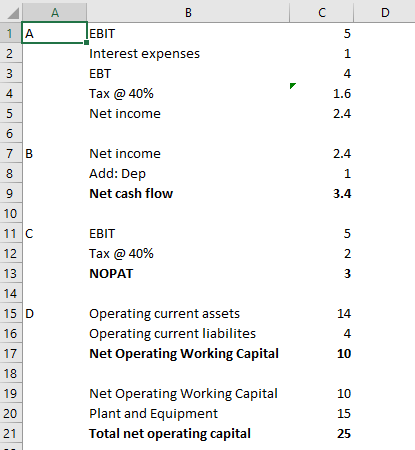The height and width of the screenshot is (450, 415).
Task: Select row 14 header
Action: (11, 293)
